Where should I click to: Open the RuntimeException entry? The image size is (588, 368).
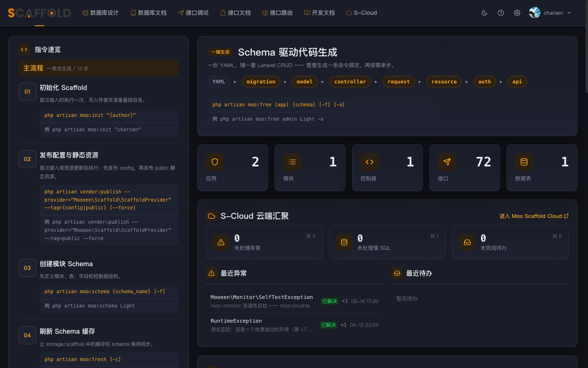[294, 325]
